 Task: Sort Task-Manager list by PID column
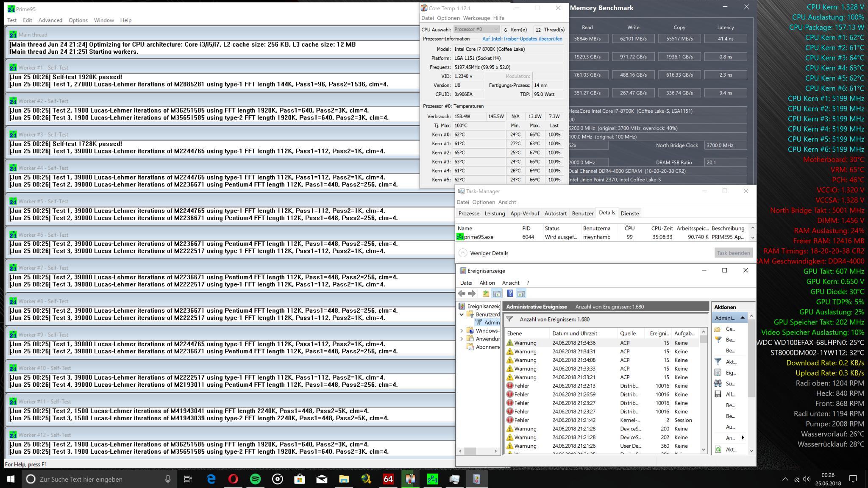531,228
